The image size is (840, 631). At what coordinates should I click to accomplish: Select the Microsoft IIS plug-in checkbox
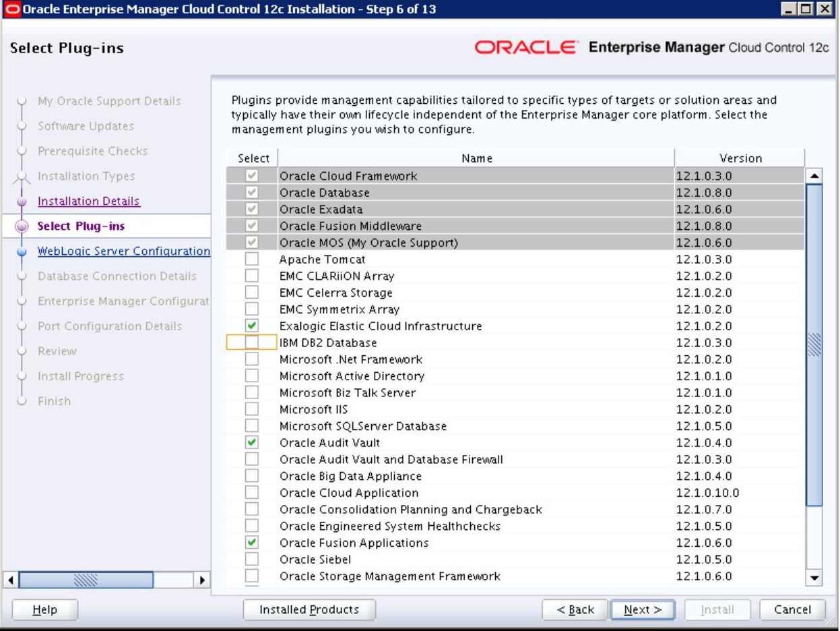click(251, 409)
